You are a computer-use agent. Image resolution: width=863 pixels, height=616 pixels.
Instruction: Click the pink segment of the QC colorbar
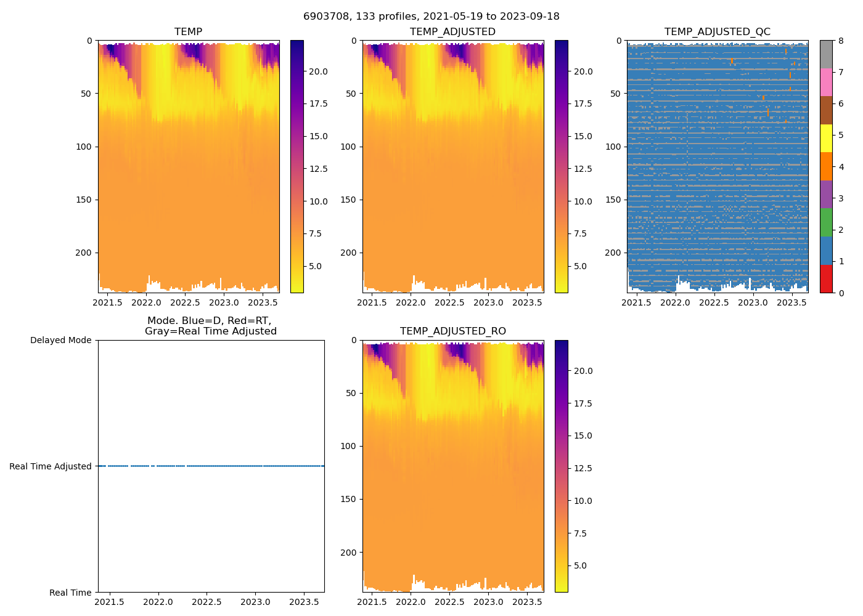tap(826, 83)
